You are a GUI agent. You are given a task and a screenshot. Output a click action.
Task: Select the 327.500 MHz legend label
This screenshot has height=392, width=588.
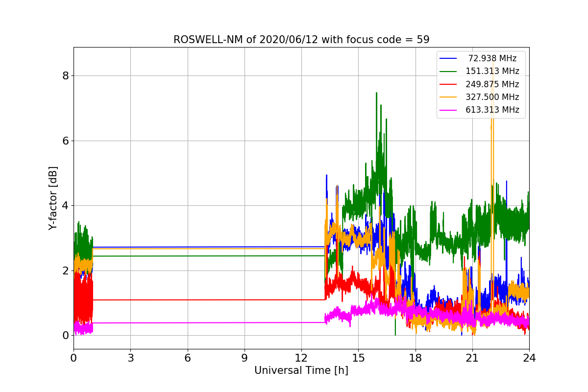tap(492, 97)
